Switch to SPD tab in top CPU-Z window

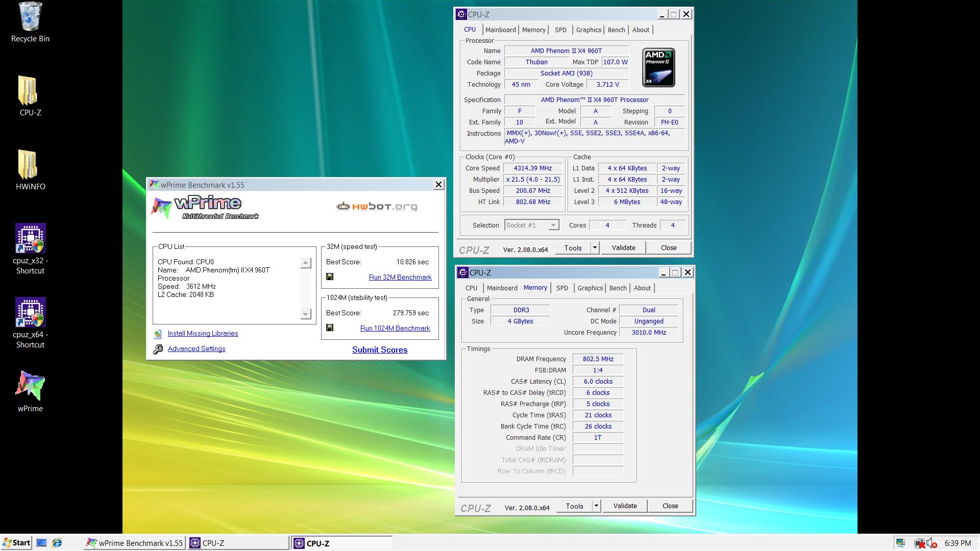click(560, 30)
